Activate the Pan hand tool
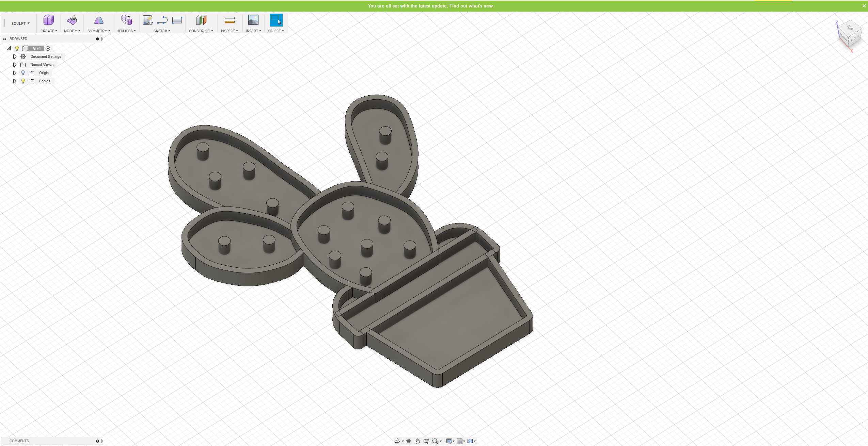 [417, 441]
